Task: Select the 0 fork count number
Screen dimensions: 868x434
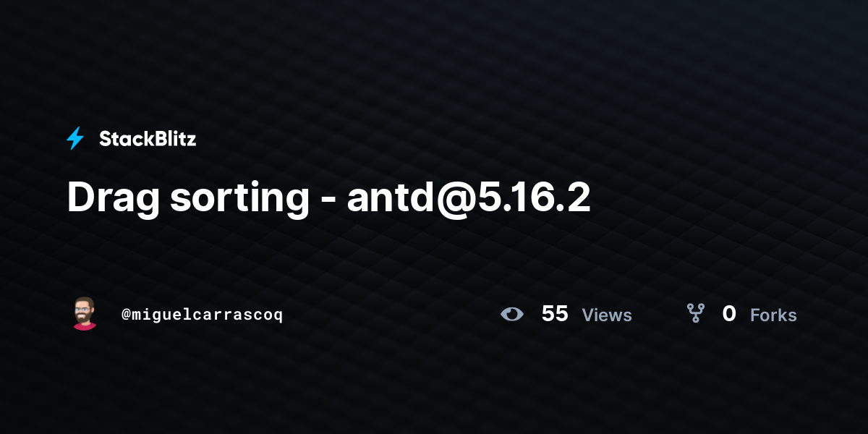Action: pos(729,314)
